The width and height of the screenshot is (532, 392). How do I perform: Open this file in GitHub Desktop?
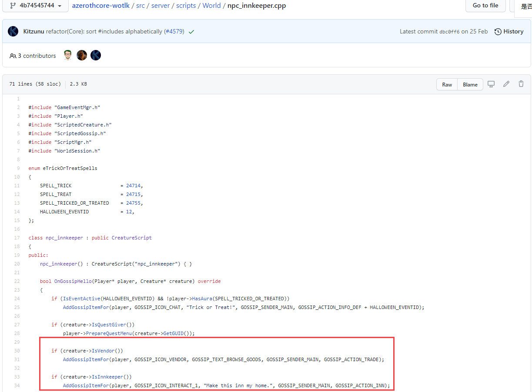pyautogui.click(x=491, y=84)
